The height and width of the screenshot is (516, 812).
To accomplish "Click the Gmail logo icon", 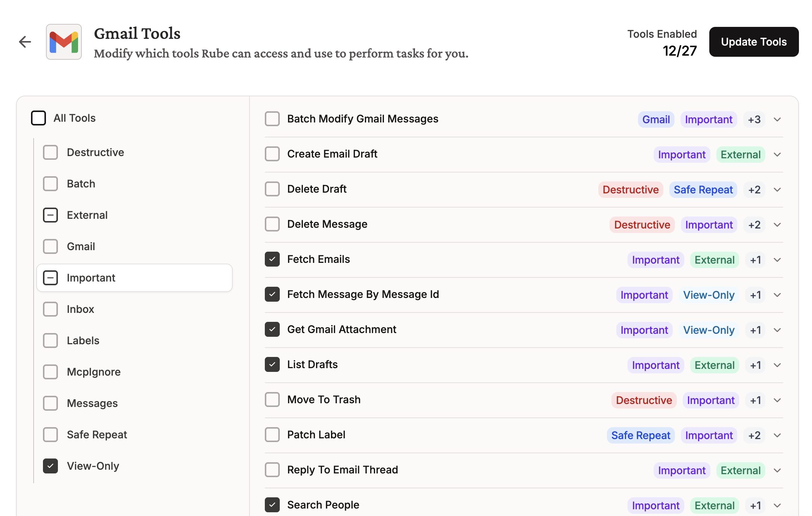I will tap(64, 42).
